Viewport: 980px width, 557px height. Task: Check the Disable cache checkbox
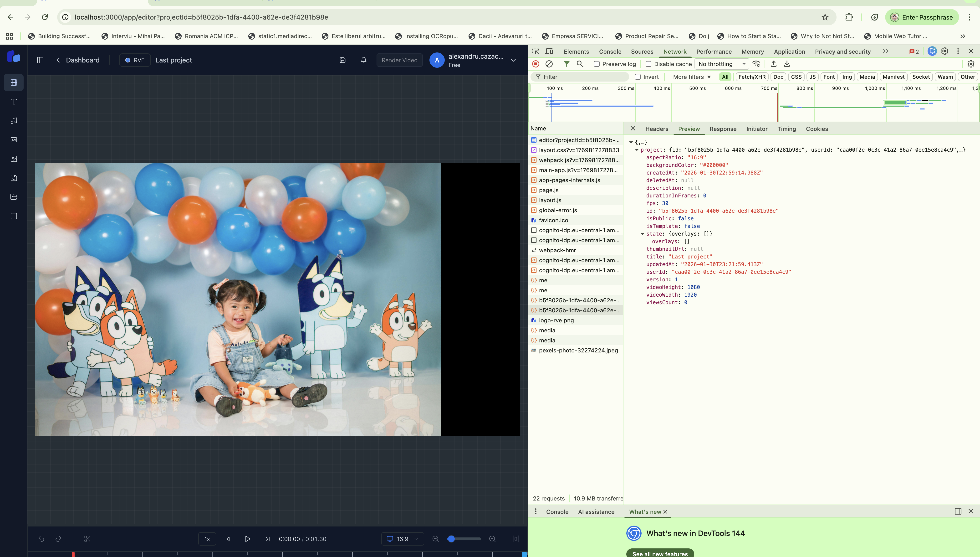pyautogui.click(x=648, y=64)
